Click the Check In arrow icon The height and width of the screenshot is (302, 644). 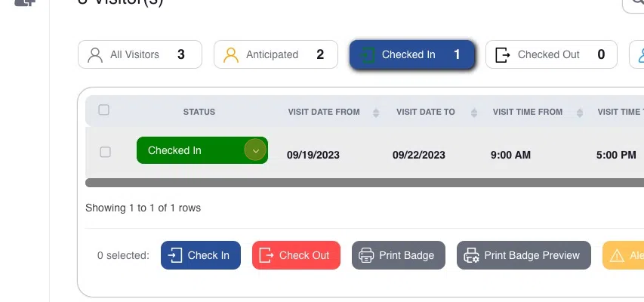[175, 255]
